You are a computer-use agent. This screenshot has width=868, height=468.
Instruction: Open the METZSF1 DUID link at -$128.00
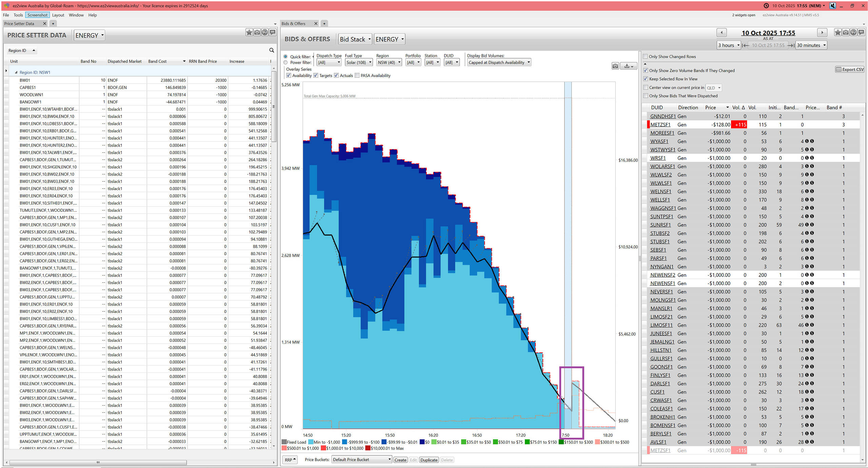click(660, 125)
